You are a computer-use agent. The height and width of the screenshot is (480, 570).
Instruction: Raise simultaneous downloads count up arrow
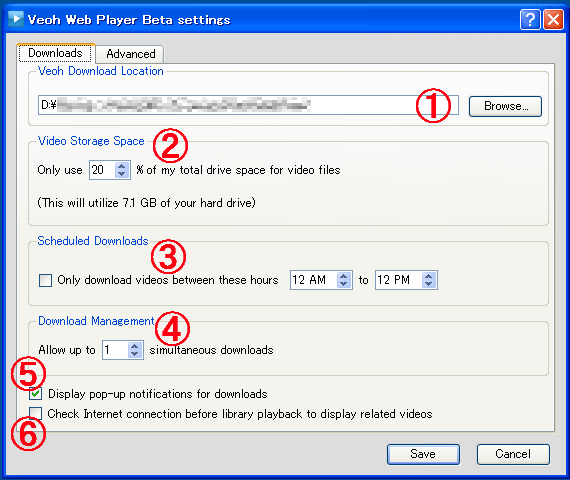[x=135, y=346]
